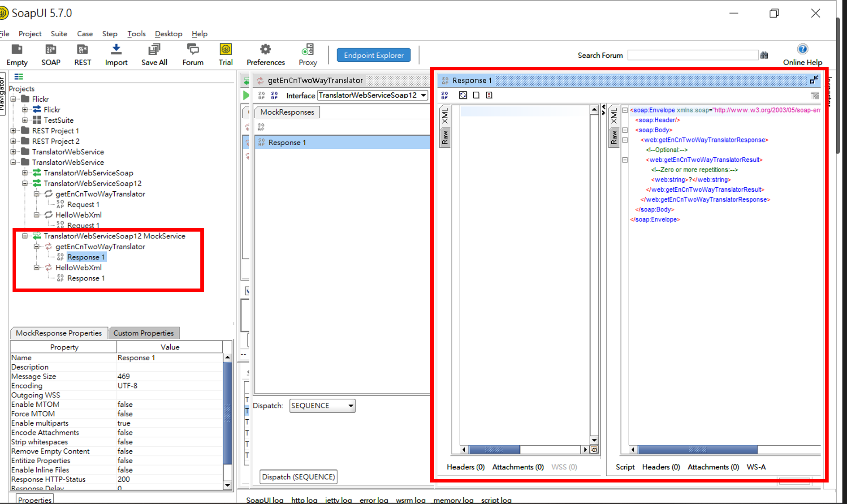Viewport: 847px width, 504px height.
Task: Click the SOAP project toolbar icon
Action: tap(51, 50)
